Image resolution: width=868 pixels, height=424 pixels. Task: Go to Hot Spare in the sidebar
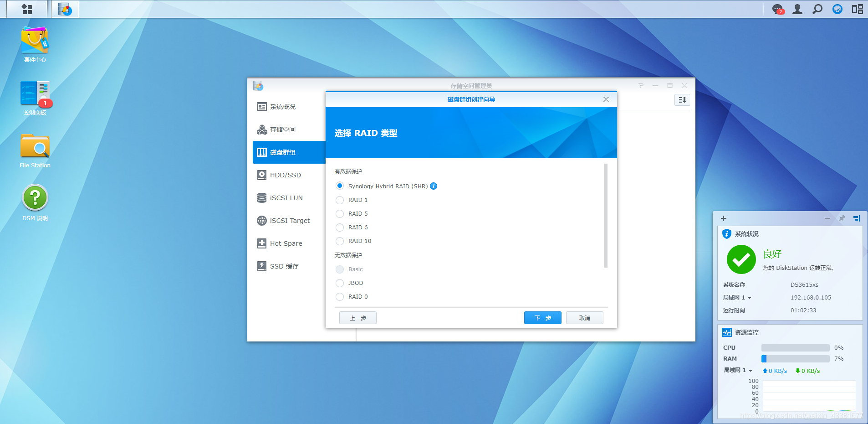pos(289,243)
